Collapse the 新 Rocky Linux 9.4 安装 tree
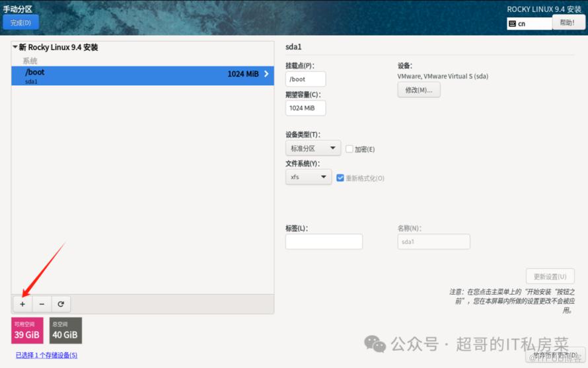The height and width of the screenshot is (368, 588). click(15, 47)
